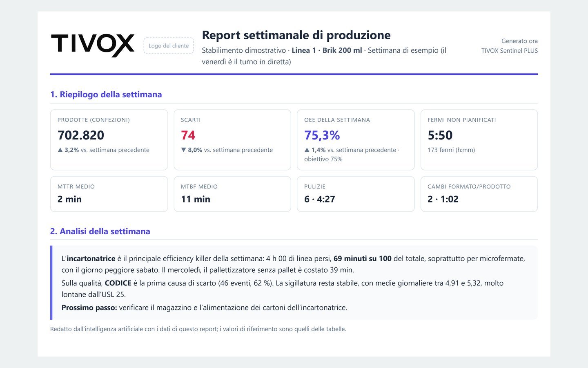588x368 pixels.
Task: Click the 'MTTR MEDIO' label
Action: click(76, 186)
